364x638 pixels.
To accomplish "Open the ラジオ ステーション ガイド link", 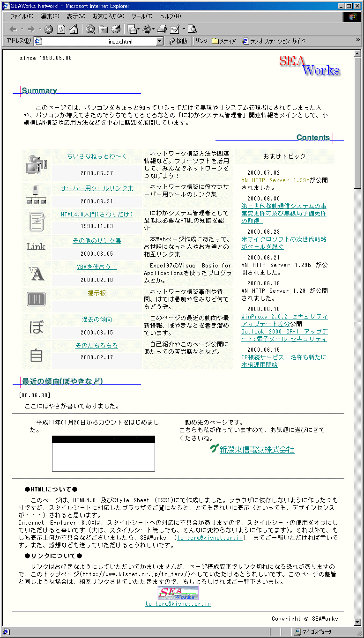I will (x=274, y=41).
